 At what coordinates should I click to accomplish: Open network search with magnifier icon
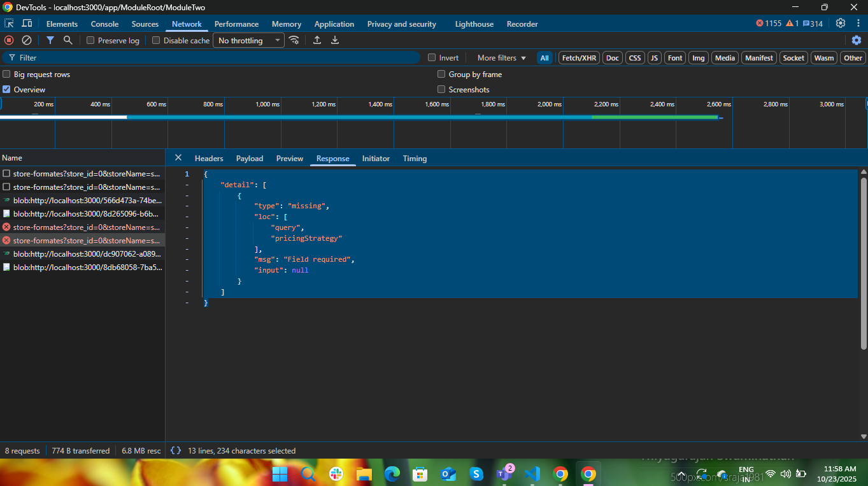tap(68, 40)
